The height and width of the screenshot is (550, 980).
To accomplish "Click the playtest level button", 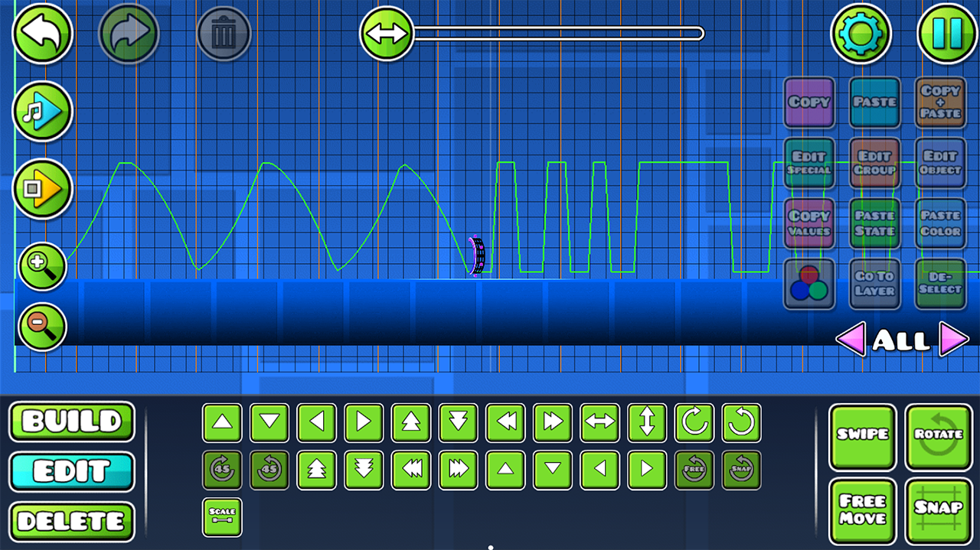I will (x=42, y=188).
